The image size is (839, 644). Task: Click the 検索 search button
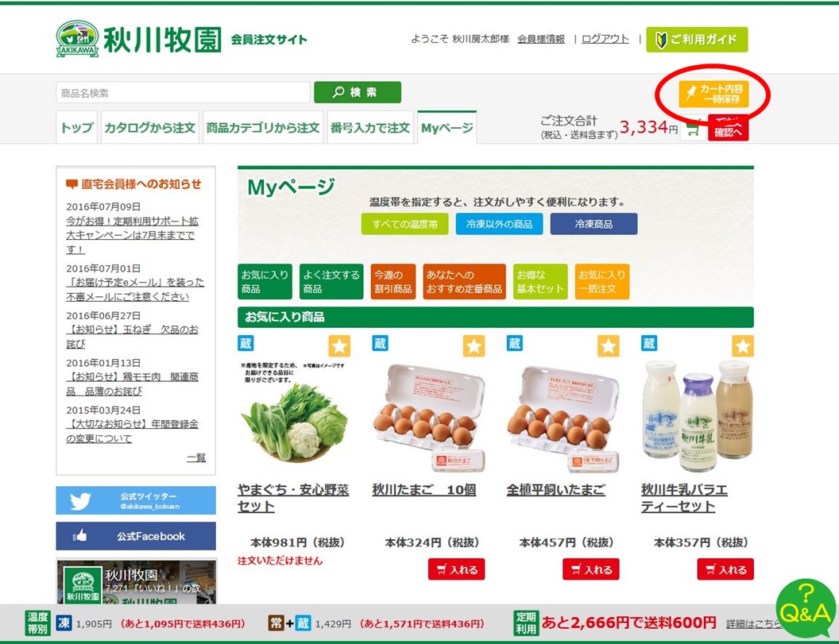(x=358, y=92)
